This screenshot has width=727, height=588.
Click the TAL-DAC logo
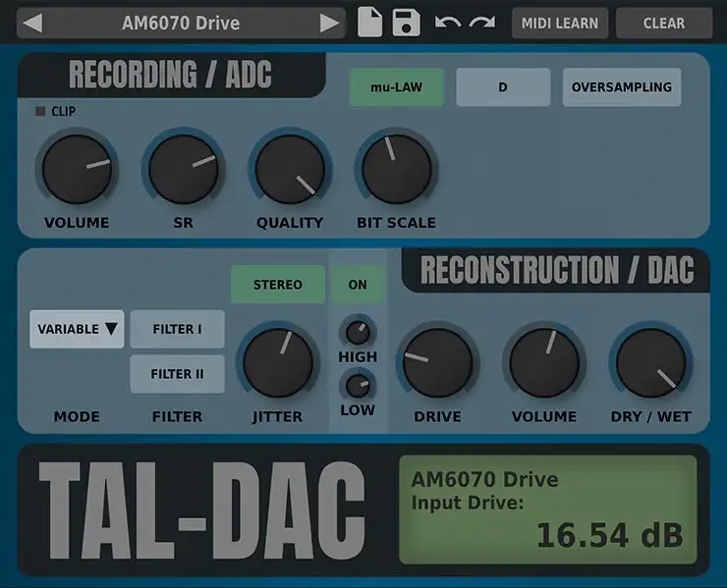click(x=202, y=510)
